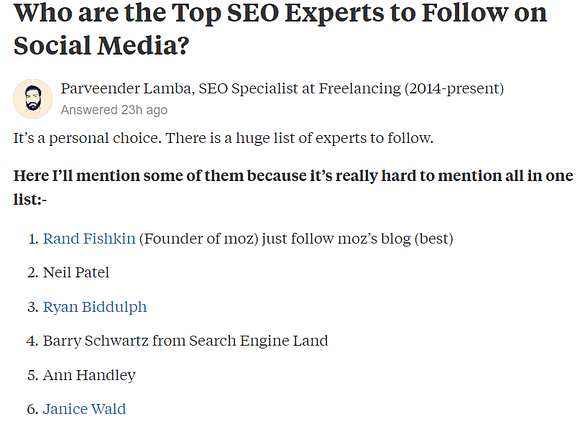Click the phrase 'huge list of experts to follow'

(x=335, y=138)
